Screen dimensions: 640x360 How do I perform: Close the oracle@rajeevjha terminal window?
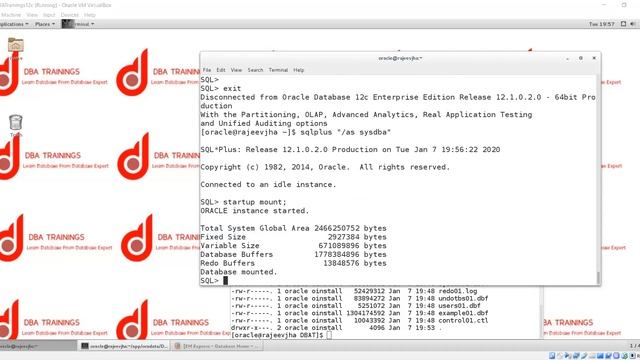click(594, 58)
